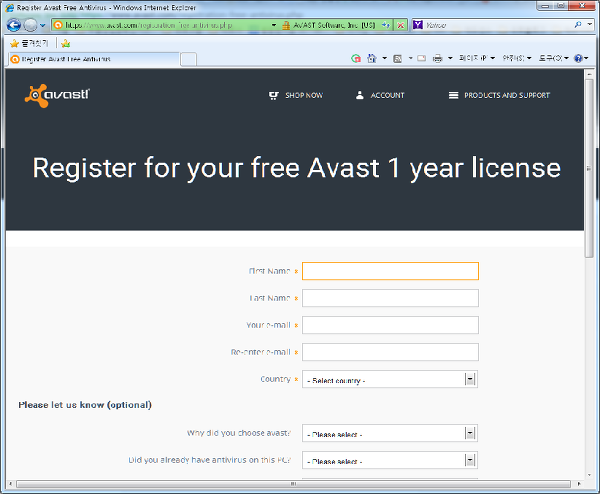Click the Last Name input field
The height and width of the screenshot is (494, 600).
pos(390,298)
